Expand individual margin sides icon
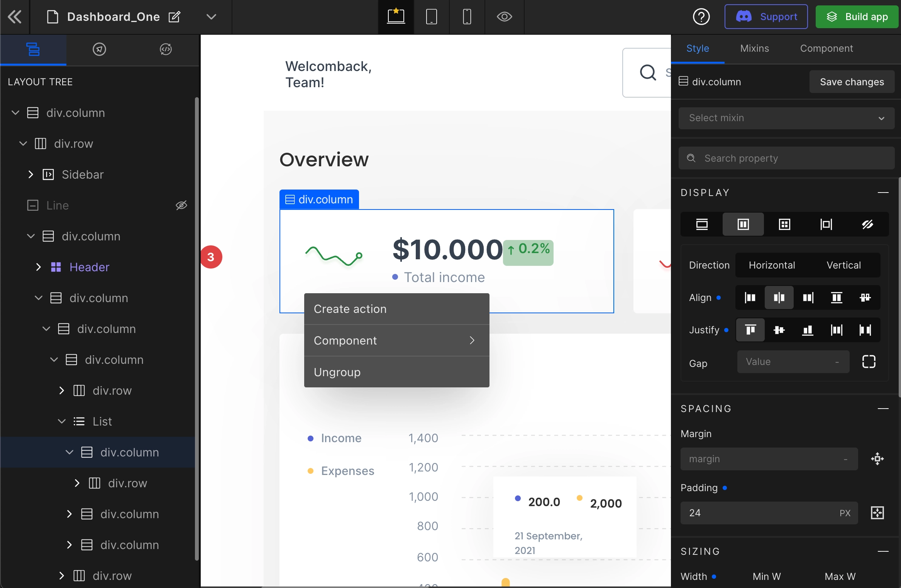The height and width of the screenshot is (588, 901). [877, 459]
